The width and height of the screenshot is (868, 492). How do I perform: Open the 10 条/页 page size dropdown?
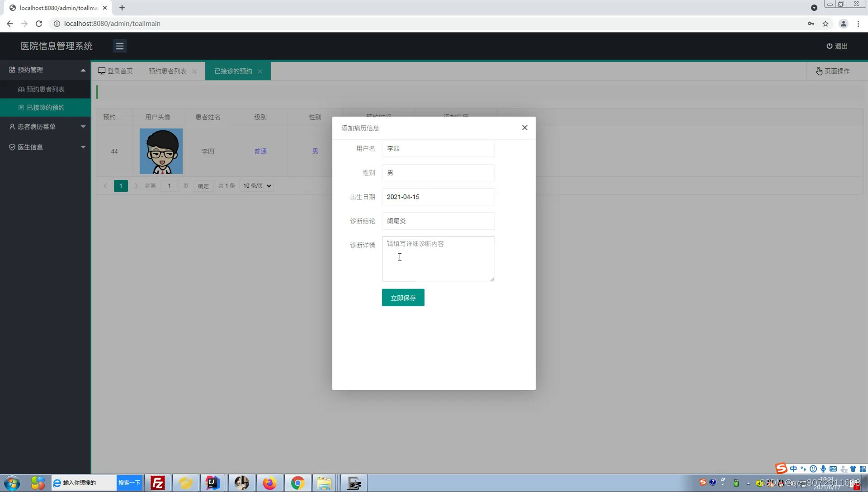point(257,186)
